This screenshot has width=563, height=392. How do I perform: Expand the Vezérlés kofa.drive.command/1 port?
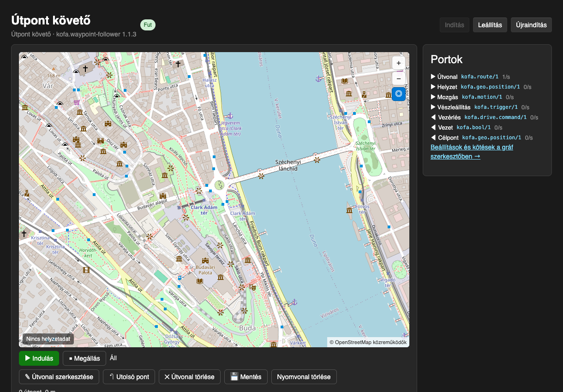click(485, 117)
